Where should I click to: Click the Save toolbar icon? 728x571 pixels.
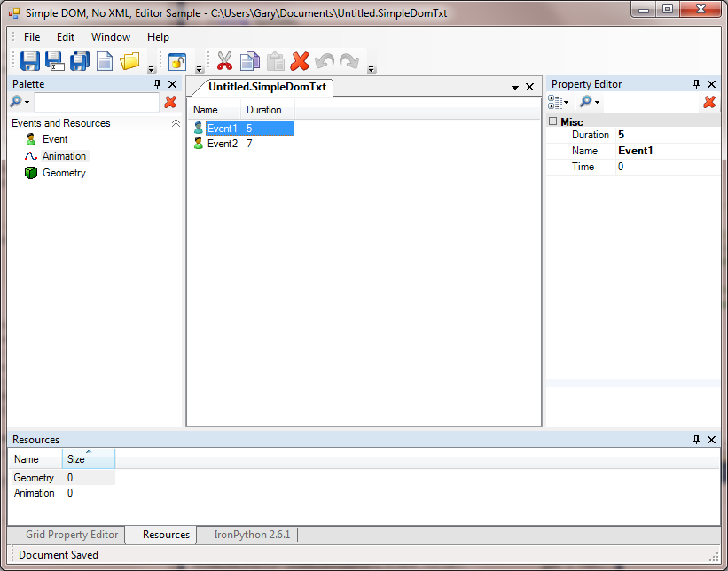[30, 61]
